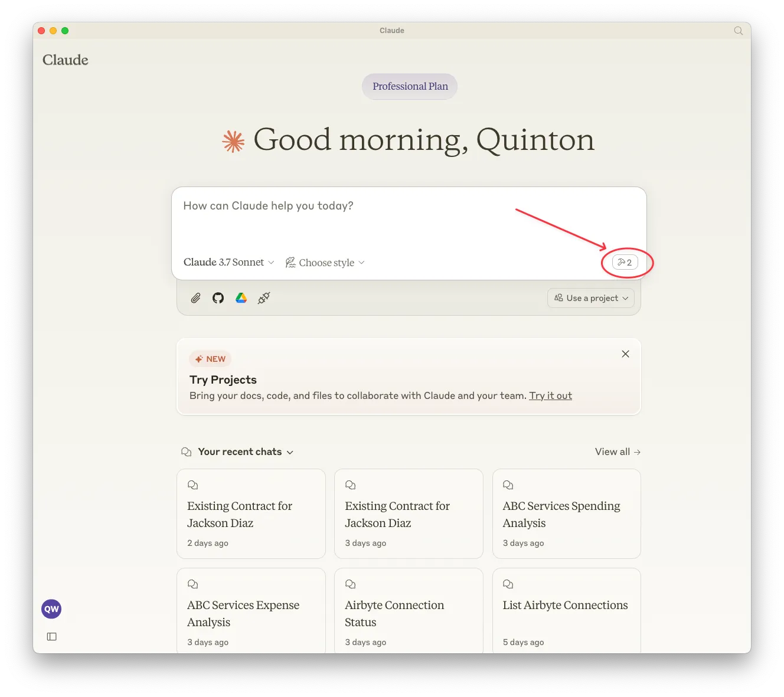Open the Choose style dropdown
The image size is (784, 697).
point(325,263)
